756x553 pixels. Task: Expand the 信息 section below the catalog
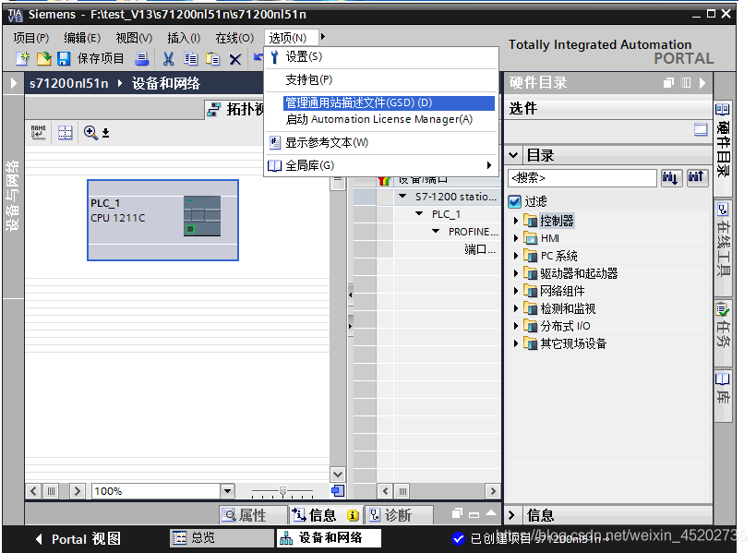click(512, 515)
